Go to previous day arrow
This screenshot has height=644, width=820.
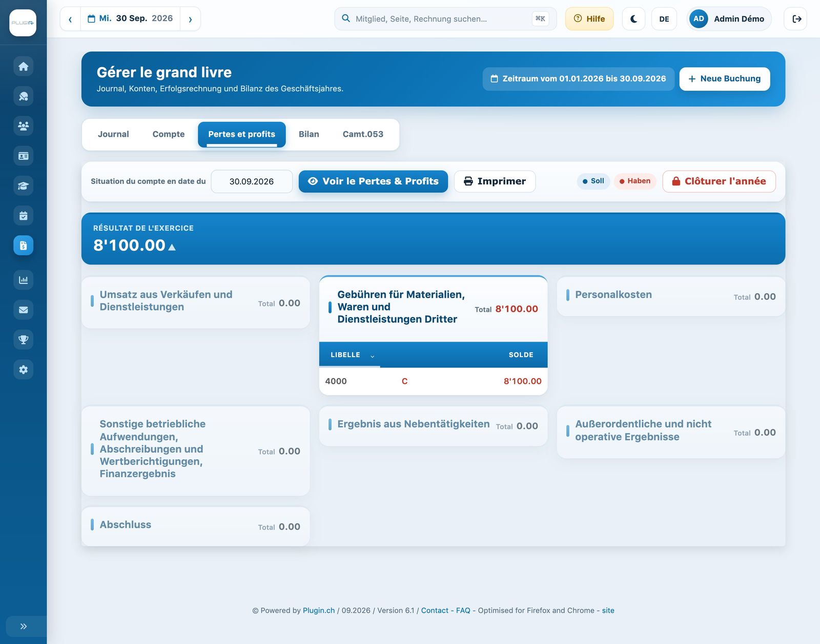(70, 19)
